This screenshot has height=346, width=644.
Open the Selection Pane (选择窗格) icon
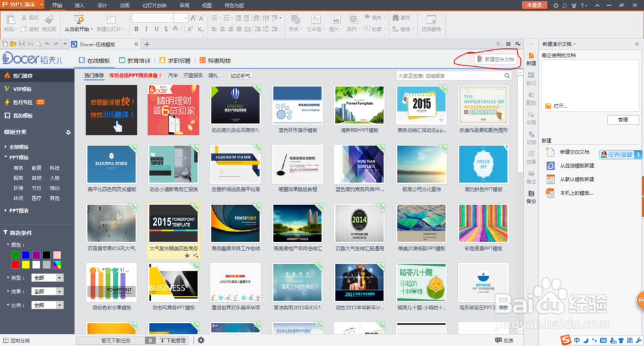431,19
